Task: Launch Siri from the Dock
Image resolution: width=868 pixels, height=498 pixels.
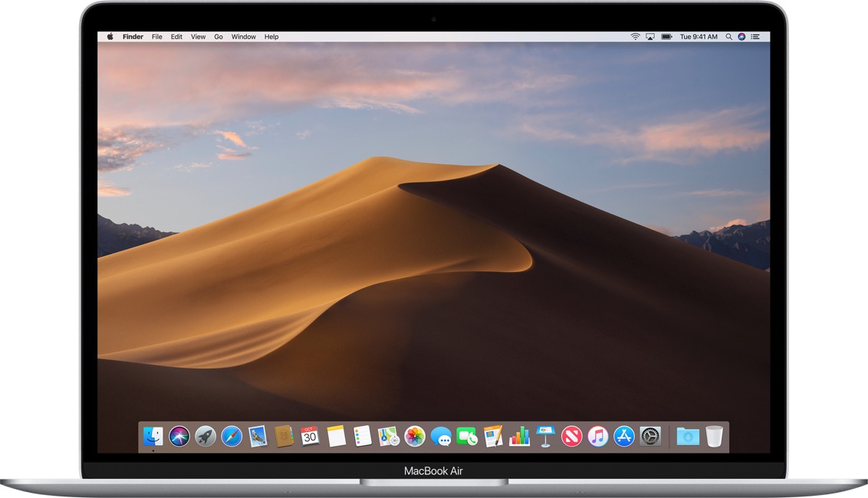Action: pos(179,437)
